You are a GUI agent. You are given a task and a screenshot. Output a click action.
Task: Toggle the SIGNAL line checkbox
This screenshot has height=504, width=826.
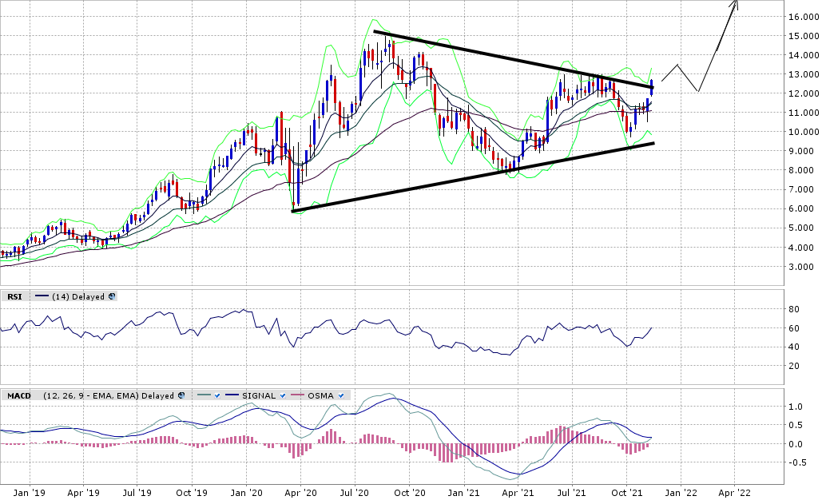coord(284,395)
